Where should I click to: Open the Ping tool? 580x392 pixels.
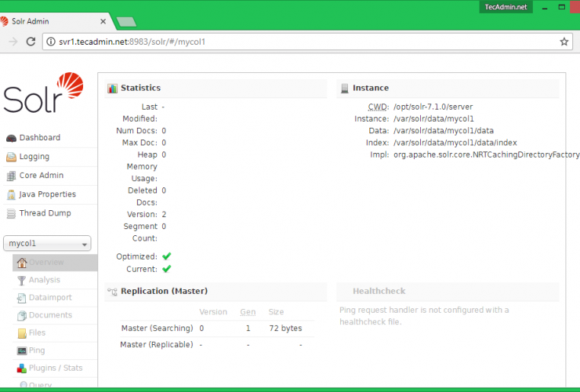pyautogui.click(x=36, y=350)
